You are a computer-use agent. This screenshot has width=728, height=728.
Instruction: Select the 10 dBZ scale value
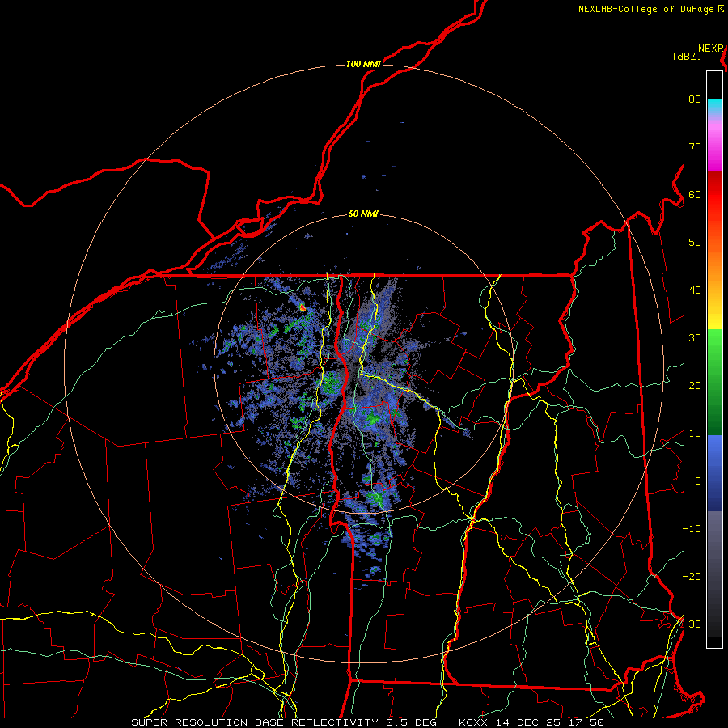695,434
